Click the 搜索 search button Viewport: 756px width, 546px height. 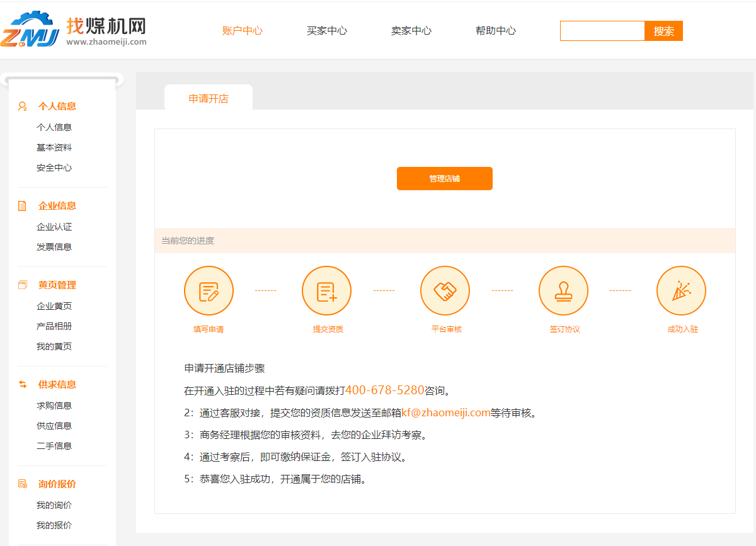coord(663,30)
